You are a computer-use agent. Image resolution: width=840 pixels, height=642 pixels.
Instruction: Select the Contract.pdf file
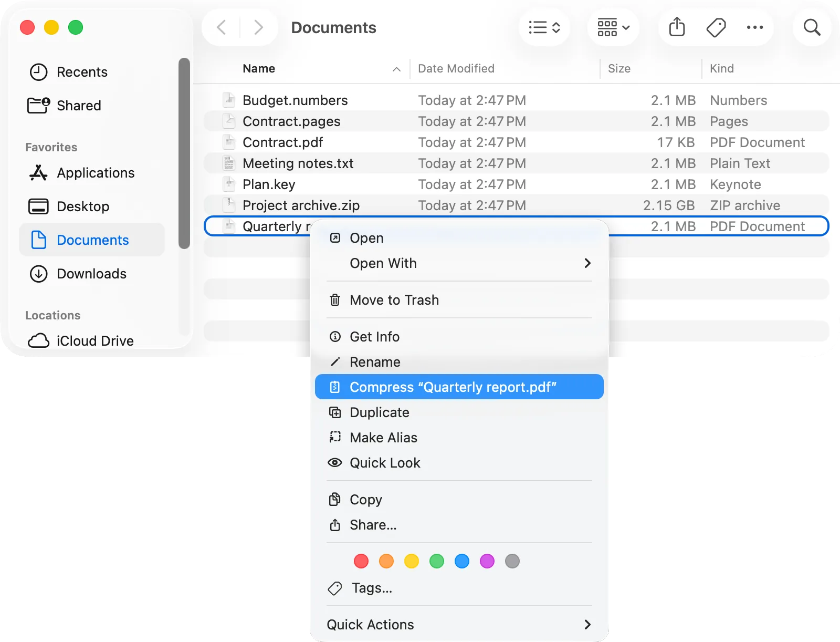click(x=517, y=142)
